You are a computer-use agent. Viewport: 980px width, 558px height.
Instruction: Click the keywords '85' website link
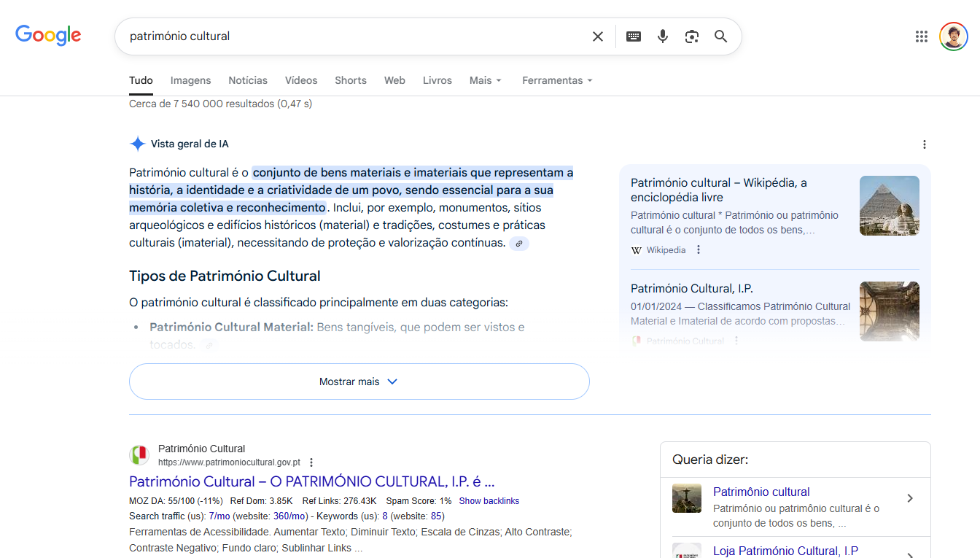point(436,516)
